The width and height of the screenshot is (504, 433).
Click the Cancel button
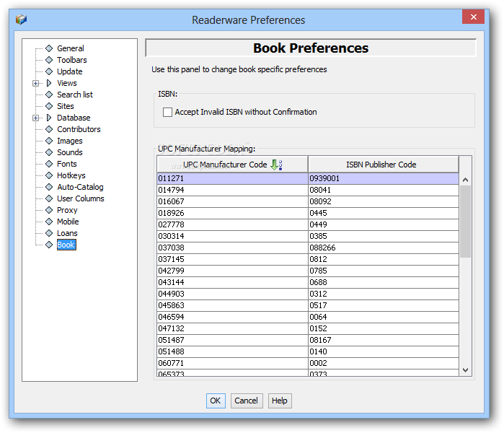[247, 401]
